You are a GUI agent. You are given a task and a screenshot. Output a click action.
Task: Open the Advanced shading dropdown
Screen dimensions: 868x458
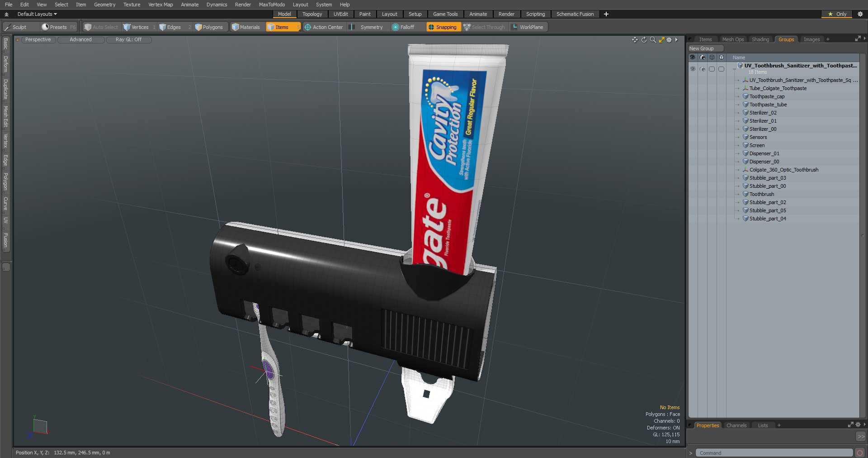80,40
